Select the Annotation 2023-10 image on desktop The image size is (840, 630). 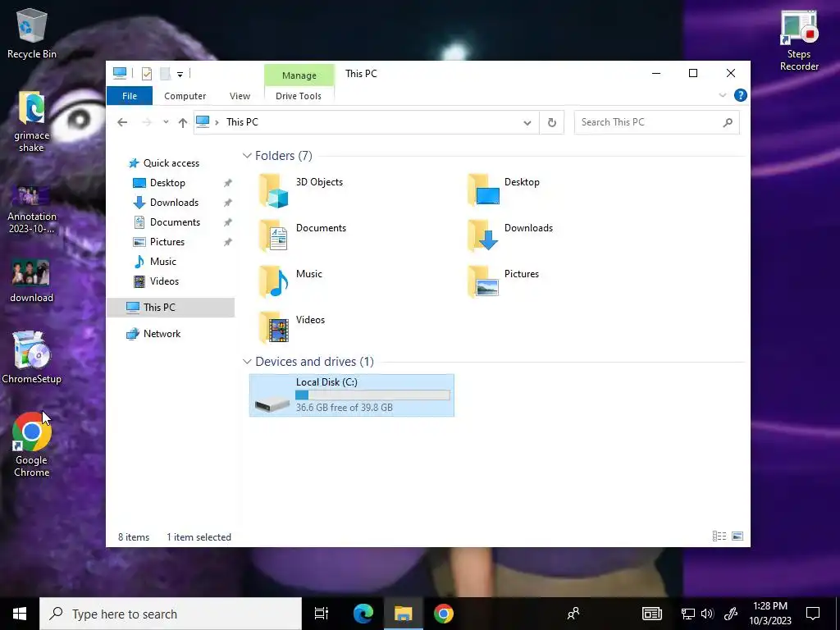[32, 209]
